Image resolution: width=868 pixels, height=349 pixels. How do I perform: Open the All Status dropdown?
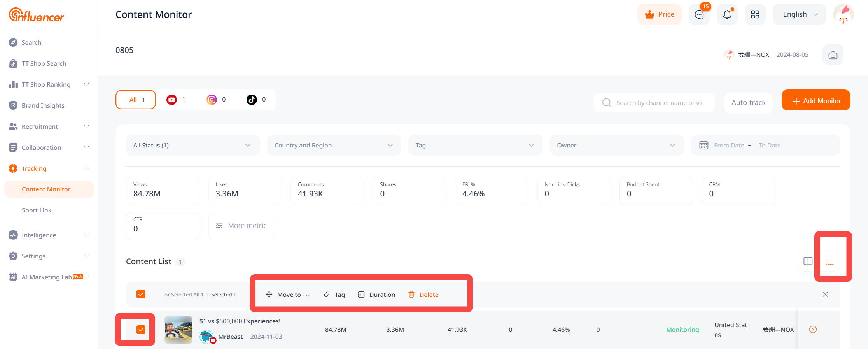point(192,145)
